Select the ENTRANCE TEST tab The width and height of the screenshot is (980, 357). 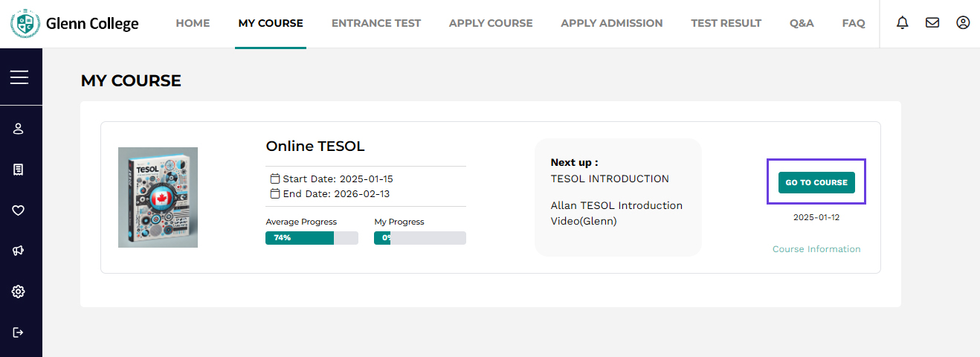coord(376,23)
